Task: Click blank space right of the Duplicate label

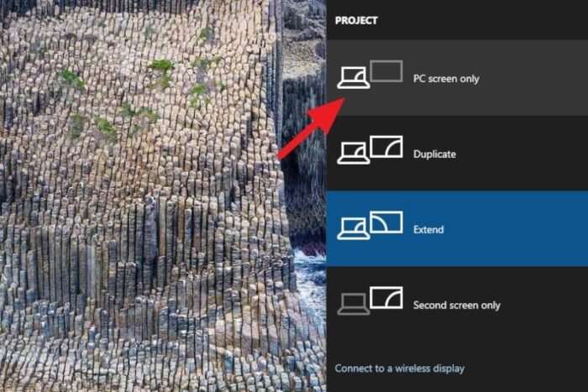Action: click(x=525, y=154)
